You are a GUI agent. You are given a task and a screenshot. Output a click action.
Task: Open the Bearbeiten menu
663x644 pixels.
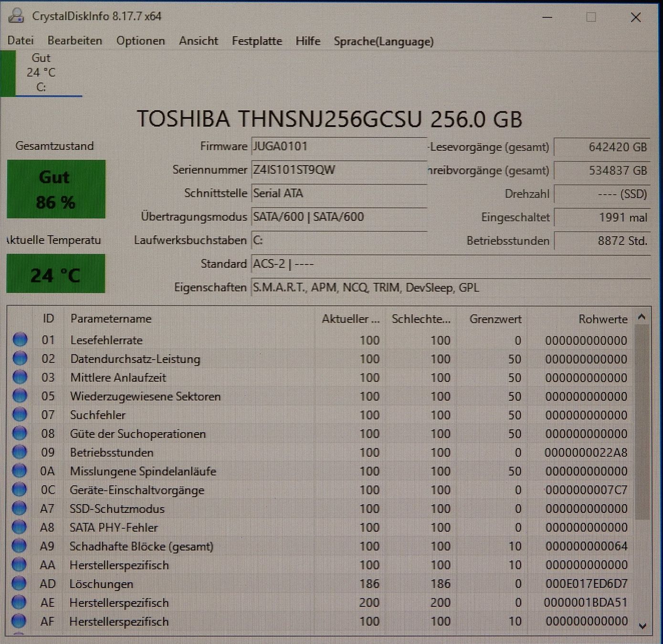tap(75, 41)
